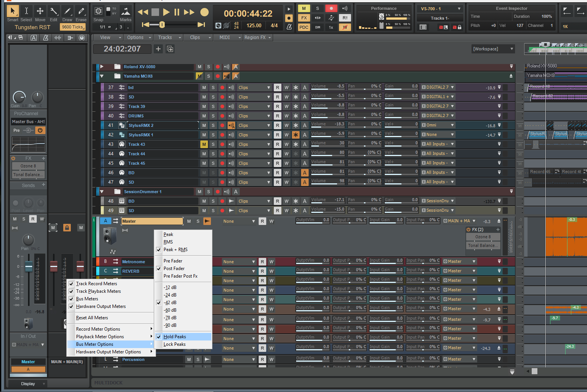
Task: Mute the Track 43 track
Action: (204, 144)
